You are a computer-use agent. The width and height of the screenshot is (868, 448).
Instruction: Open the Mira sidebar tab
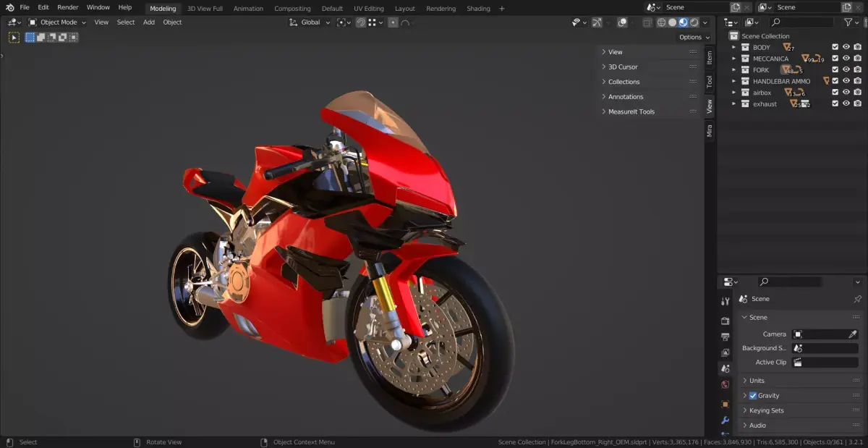pos(710,130)
